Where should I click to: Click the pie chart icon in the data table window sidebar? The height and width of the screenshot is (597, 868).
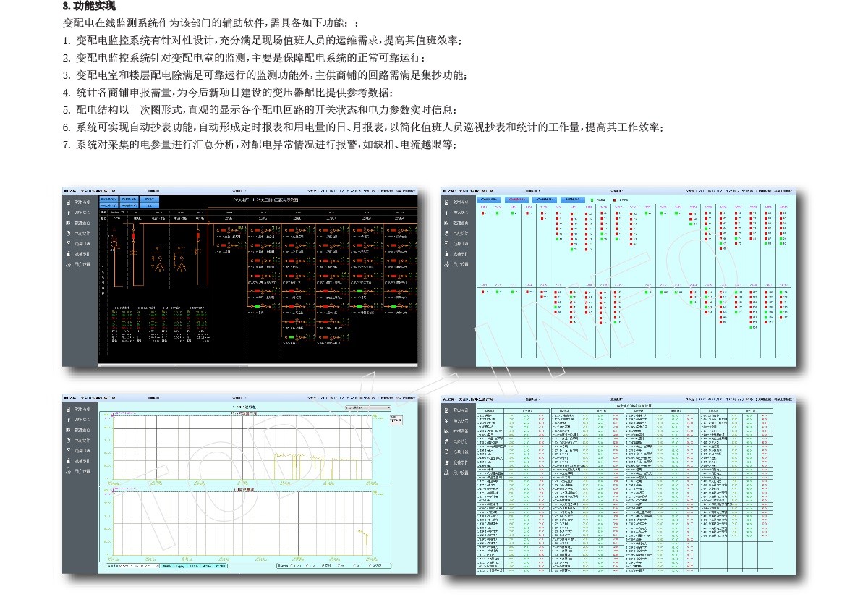(447, 440)
